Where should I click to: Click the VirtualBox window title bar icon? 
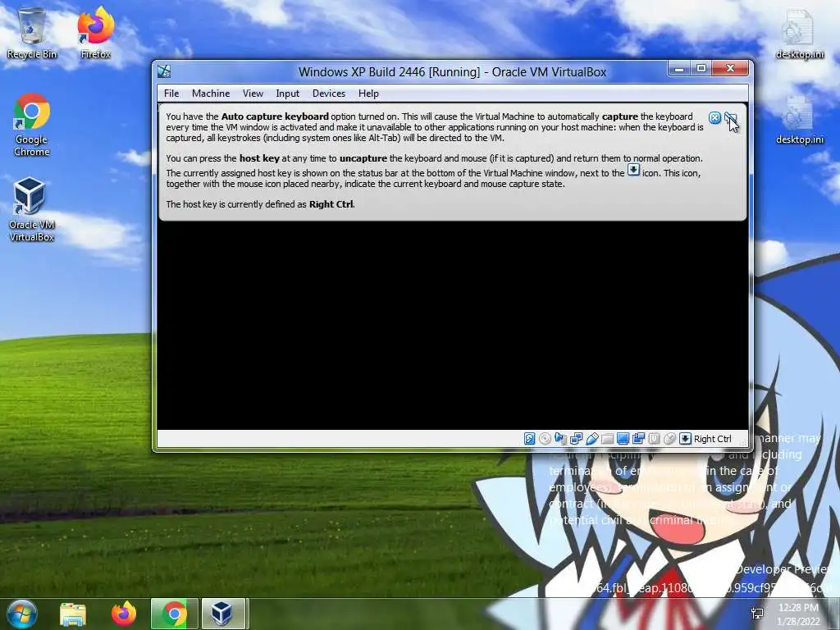click(x=164, y=71)
